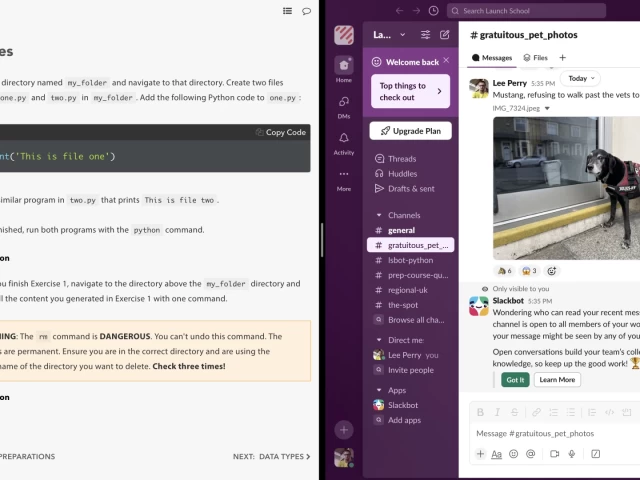Toggle bold formatting in message box
This screenshot has width=640, height=480.
(x=481, y=412)
